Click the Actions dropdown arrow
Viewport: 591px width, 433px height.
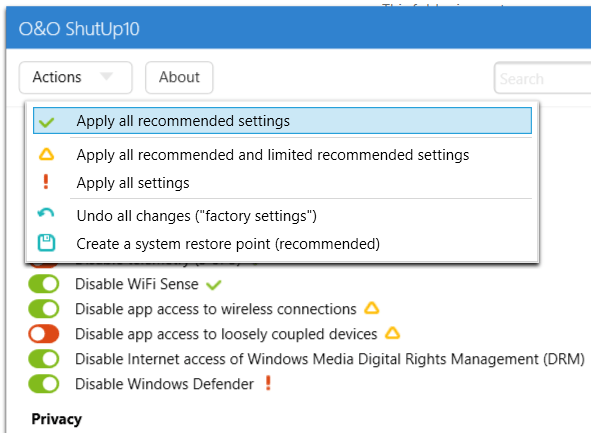[107, 77]
